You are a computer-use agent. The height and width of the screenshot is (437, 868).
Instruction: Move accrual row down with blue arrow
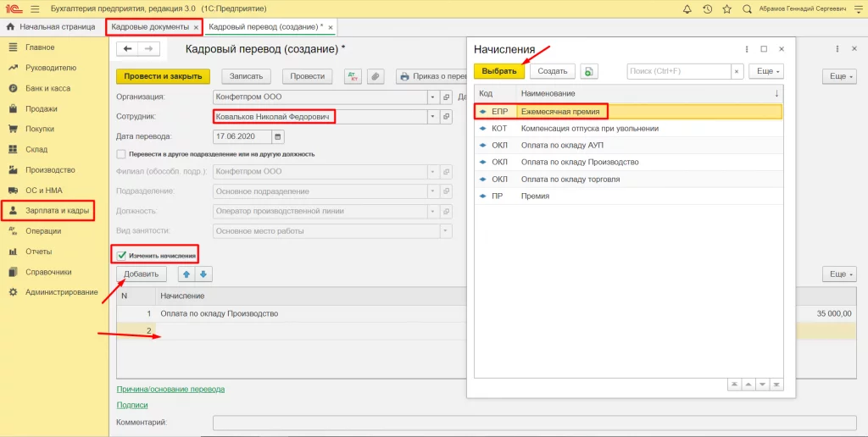pyautogui.click(x=203, y=274)
